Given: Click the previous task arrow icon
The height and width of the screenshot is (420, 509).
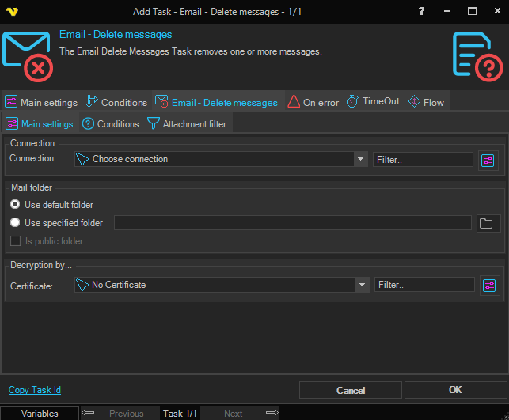Looking at the screenshot, I should coord(89,413).
